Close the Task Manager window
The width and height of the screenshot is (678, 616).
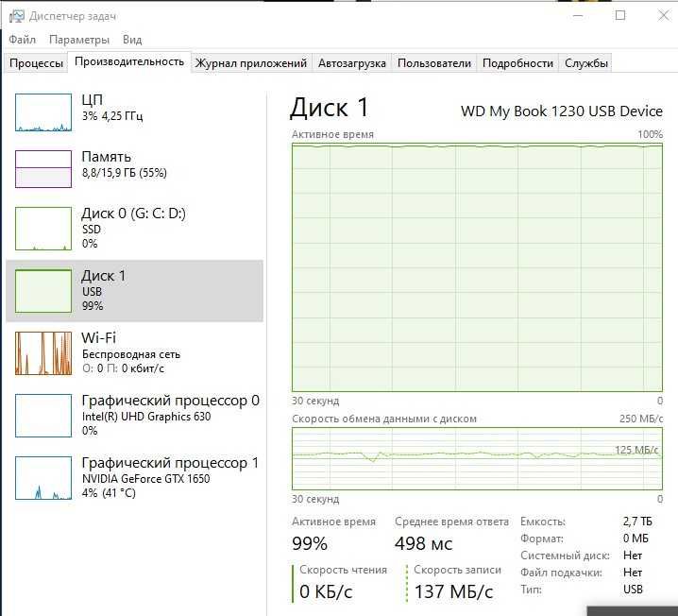tap(663, 15)
